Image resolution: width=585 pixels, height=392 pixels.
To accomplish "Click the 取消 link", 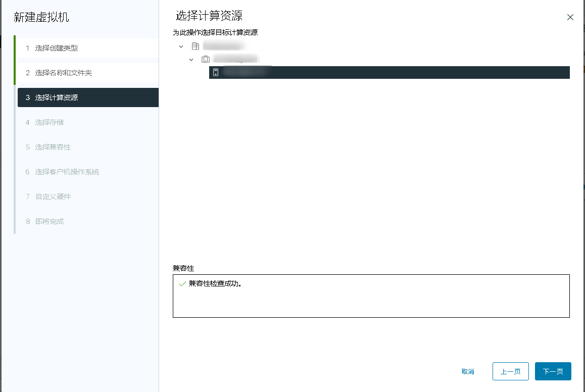I will [468, 371].
